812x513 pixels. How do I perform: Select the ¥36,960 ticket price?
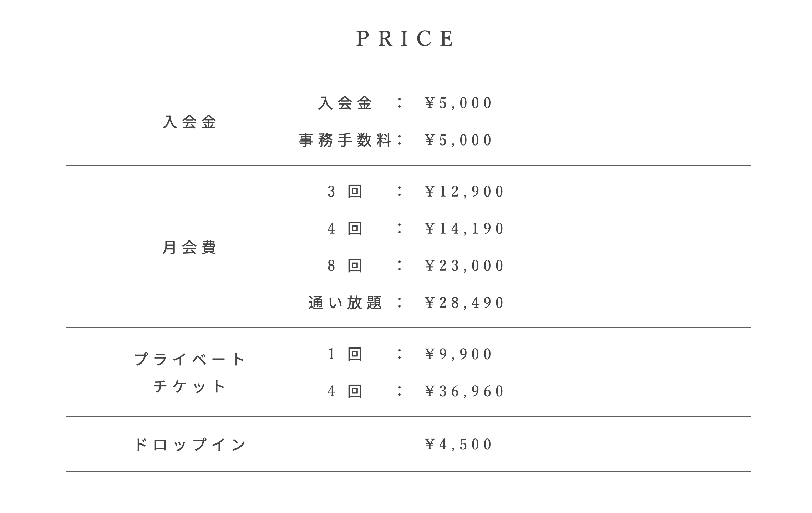[464, 391]
